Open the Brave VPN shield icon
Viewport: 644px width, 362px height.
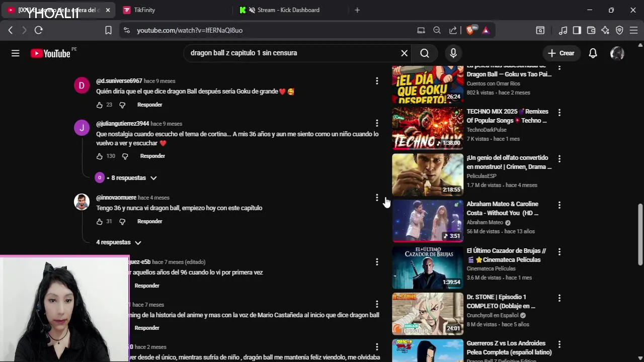619,30
